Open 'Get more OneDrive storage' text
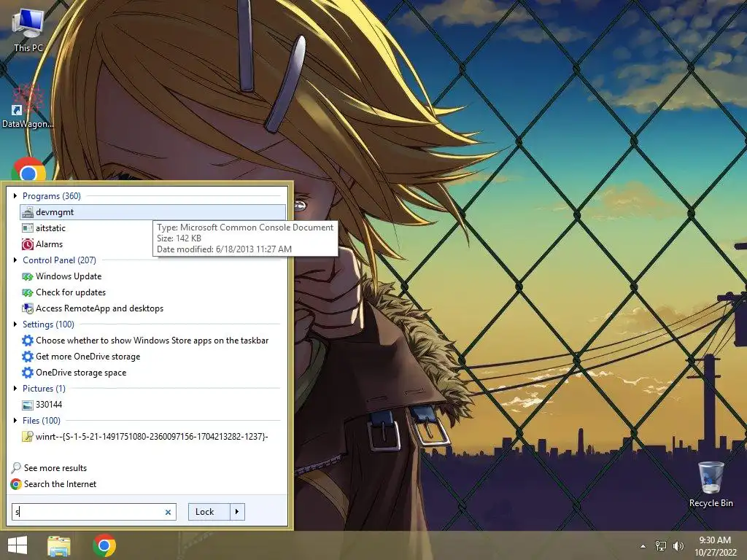Viewport: 747px width, 560px height. [x=88, y=357]
